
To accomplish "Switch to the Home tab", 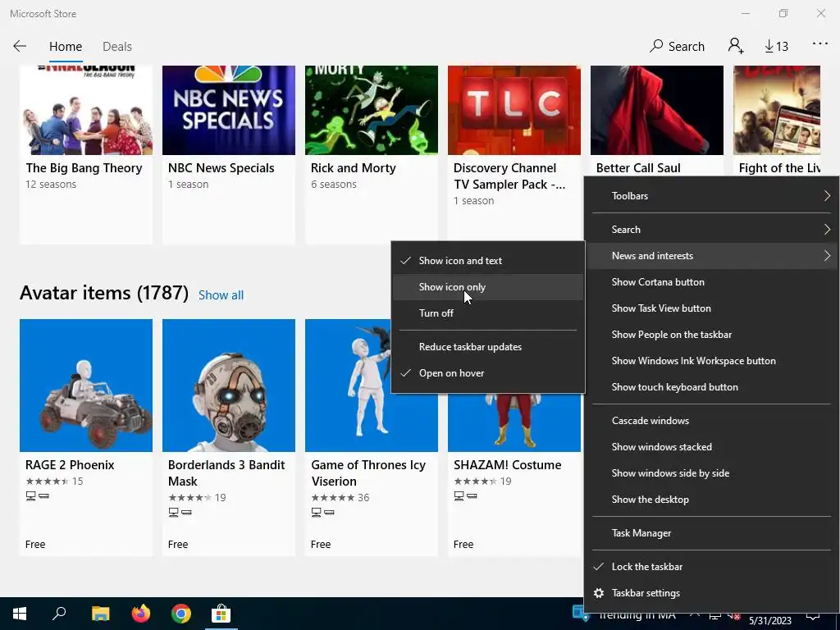I will 66,47.
